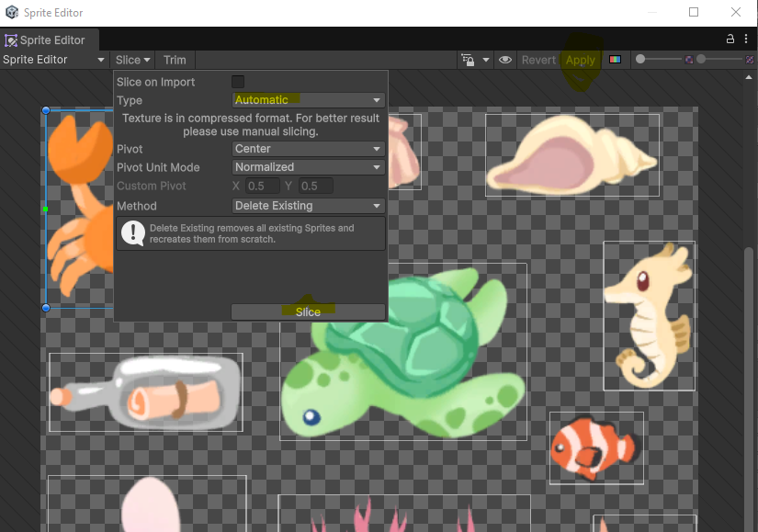Screen dimensions: 758x532
Task: Click the Custom Pivot Y field
Action: pyautogui.click(x=316, y=187)
